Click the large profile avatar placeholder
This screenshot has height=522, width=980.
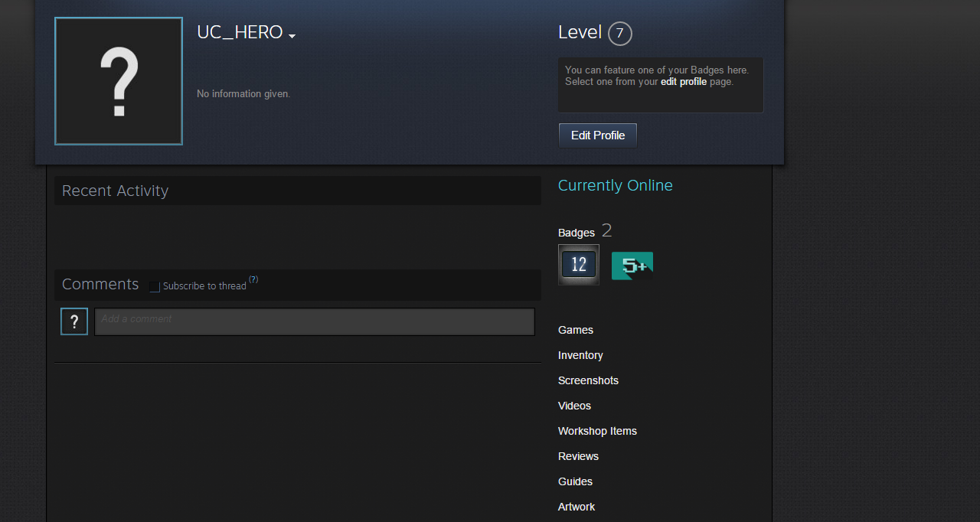point(119,81)
